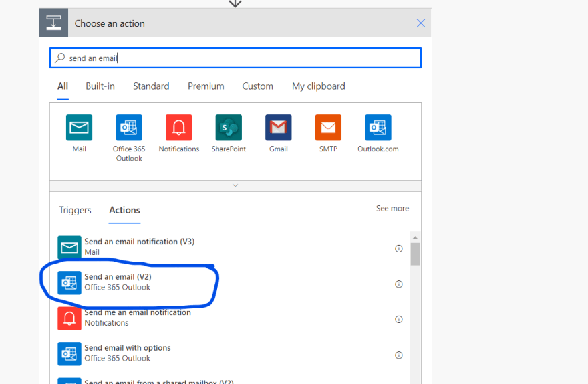Screen dimensions: 588x384
Task: Select the Office 365 Outlook connector
Action: click(129, 128)
